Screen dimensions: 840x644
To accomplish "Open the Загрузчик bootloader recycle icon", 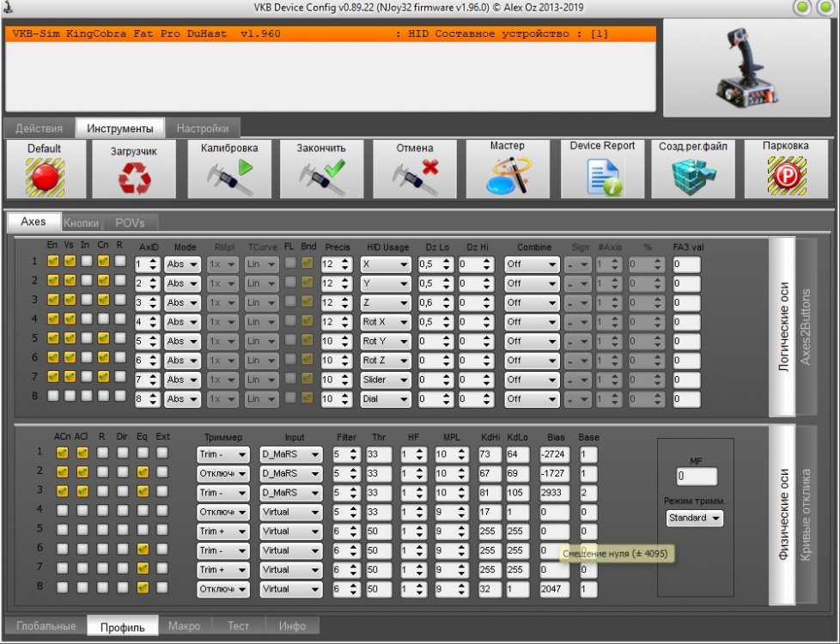I will (x=134, y=178).
